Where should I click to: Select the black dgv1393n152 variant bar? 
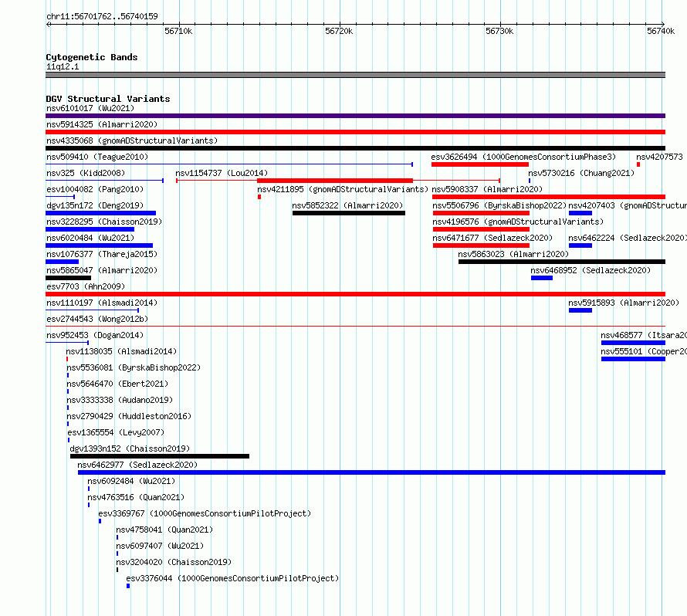pyautogui.click(x=160, y=456)
